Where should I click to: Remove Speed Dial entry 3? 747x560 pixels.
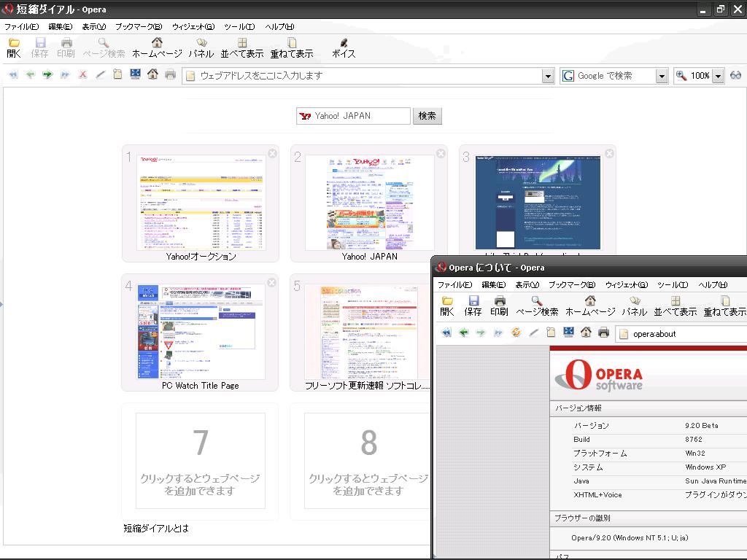pos(609,153)
